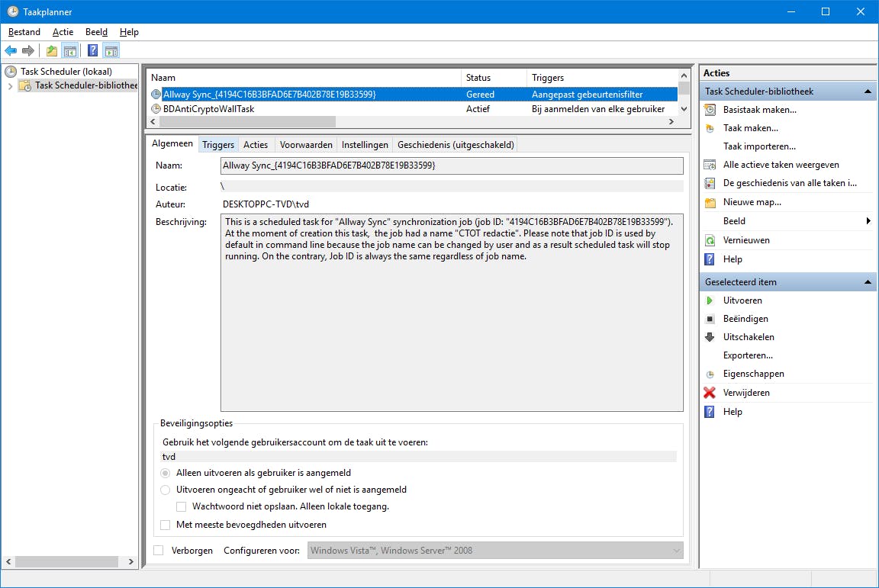Screen dimensions: 879x588
Task: Click the task list scroll-down arrow
Action: click(684, 109)
